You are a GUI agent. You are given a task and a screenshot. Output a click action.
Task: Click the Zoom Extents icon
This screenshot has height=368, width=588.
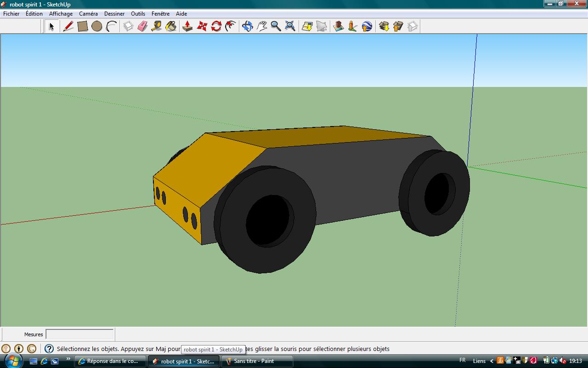pos(290,26)
